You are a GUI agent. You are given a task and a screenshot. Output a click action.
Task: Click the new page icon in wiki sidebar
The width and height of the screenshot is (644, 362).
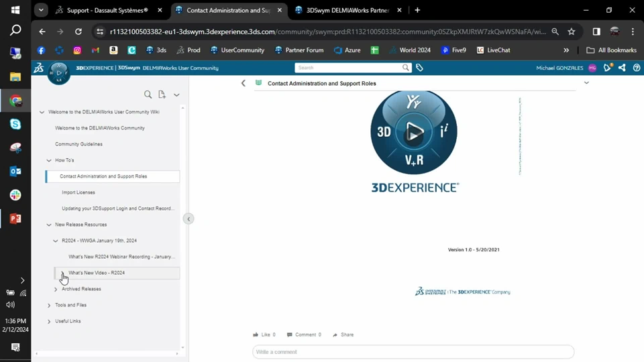click(162, 95)
